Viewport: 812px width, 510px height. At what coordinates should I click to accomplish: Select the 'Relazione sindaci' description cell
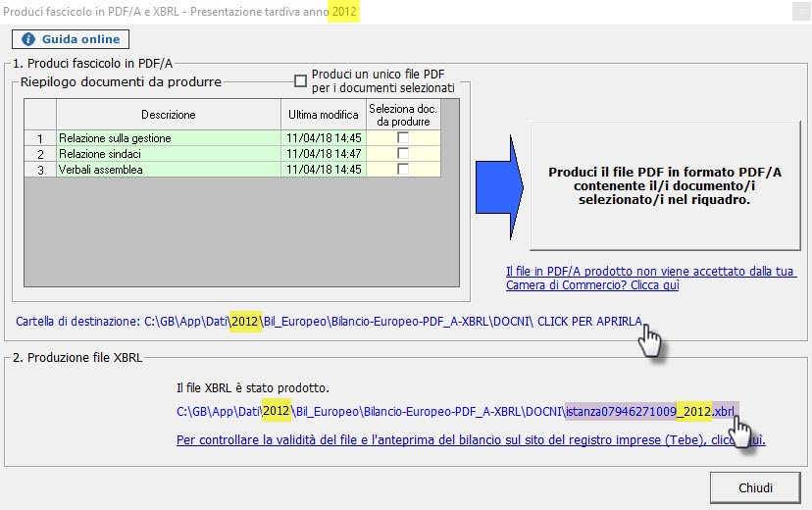coord(169,154)
